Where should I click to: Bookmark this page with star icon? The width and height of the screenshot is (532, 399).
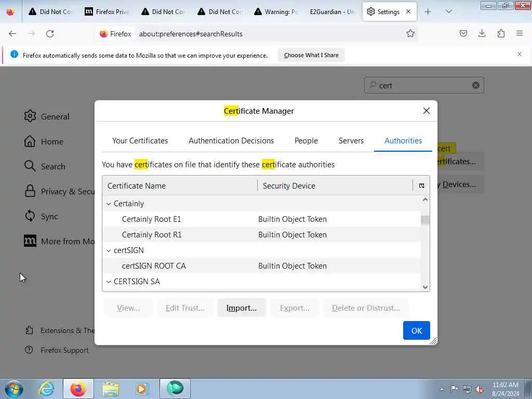tap(410, 33)
